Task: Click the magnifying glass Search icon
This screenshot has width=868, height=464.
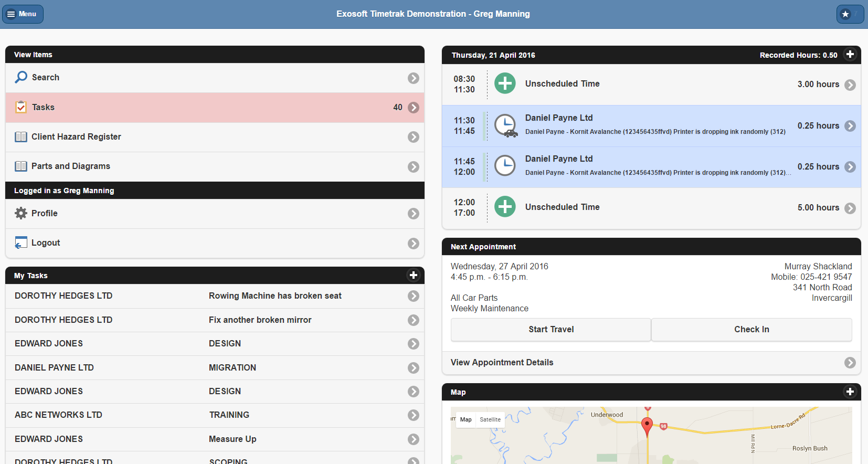Action: [21, 77]
